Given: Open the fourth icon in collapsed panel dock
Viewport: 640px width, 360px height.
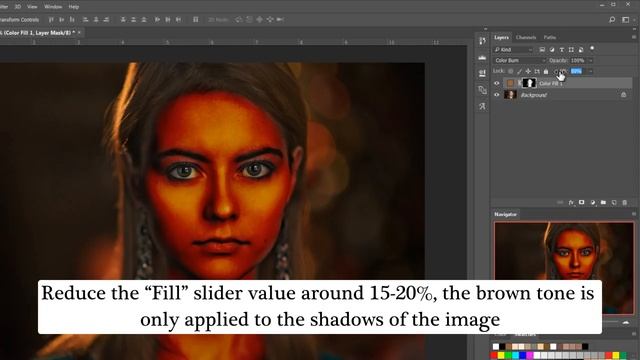Looking at the screenshot, I should point(482,90).
